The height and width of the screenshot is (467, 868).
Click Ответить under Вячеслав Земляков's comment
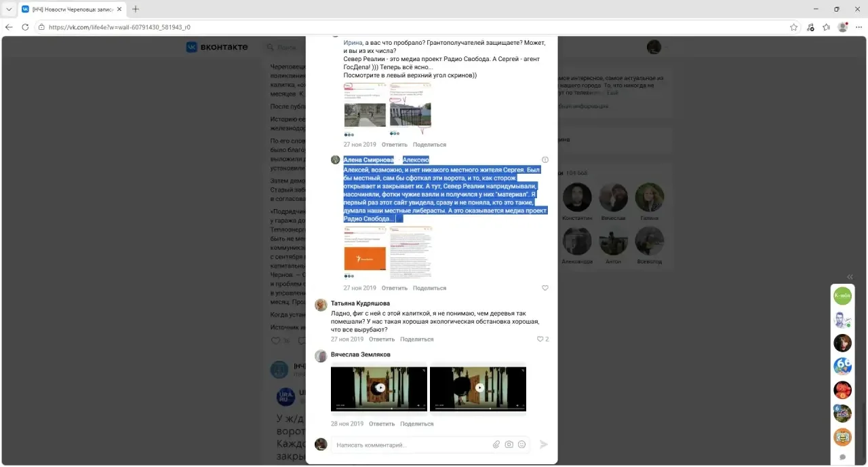click(382, 424)
